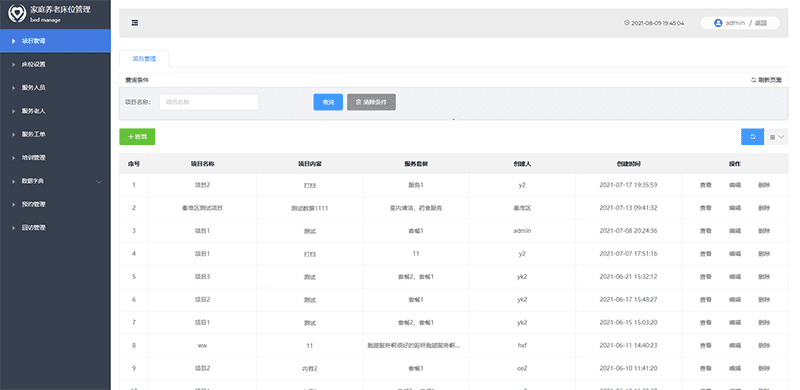Click 查看 for row 7
800x390 pixels.
pos(705,323)
